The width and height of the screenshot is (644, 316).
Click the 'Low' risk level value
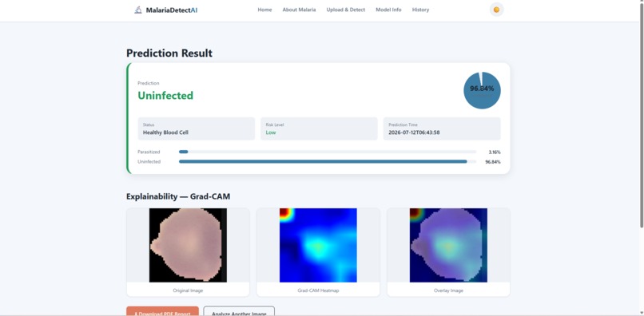271,132
